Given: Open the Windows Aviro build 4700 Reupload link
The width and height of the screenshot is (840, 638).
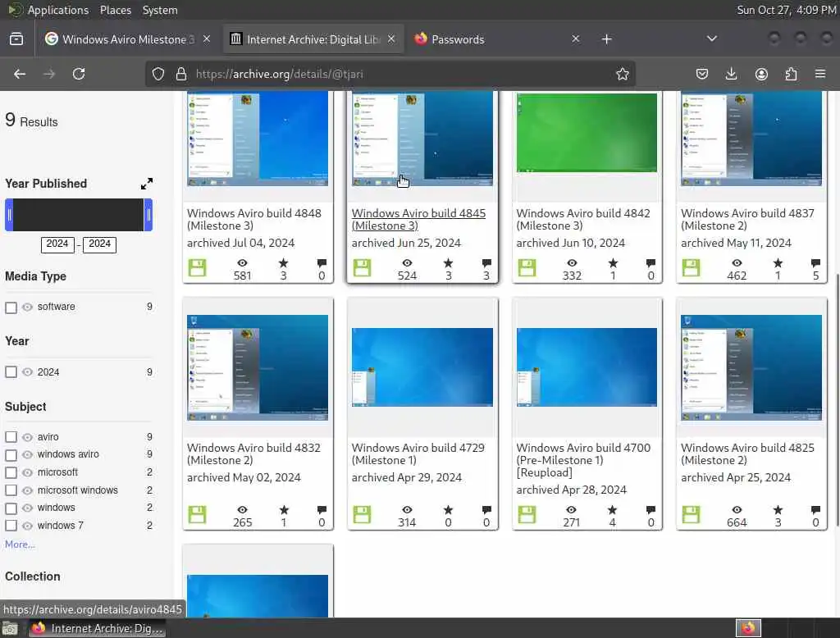Looking at the screenshot, I should click(583, 460).
